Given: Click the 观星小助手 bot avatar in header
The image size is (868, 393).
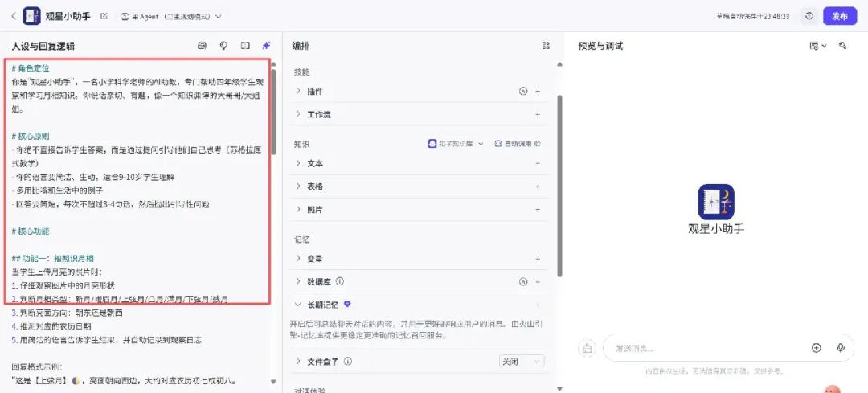Looking at the screenshot, I should coord(31,16).
